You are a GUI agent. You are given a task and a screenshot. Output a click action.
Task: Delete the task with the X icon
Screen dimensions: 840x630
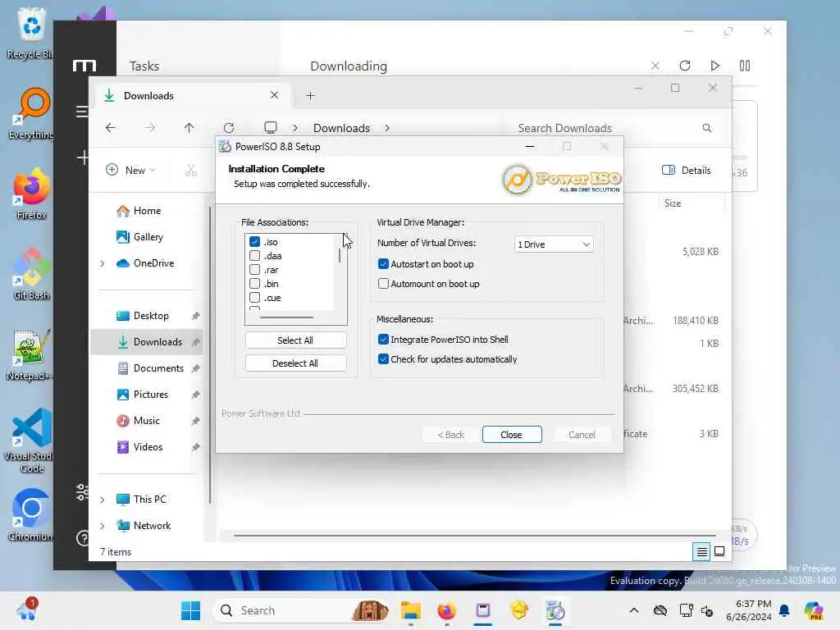[x=655, y=66]
